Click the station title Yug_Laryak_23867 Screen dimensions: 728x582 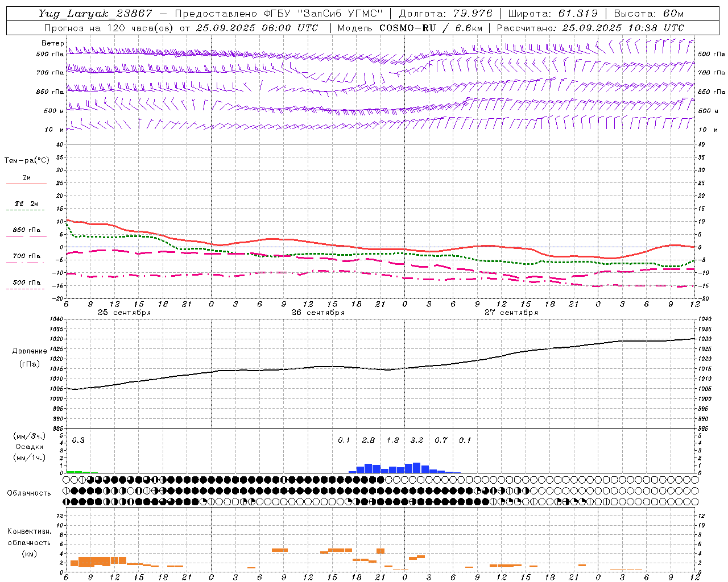pyautogui.click(x=96, y=14)
